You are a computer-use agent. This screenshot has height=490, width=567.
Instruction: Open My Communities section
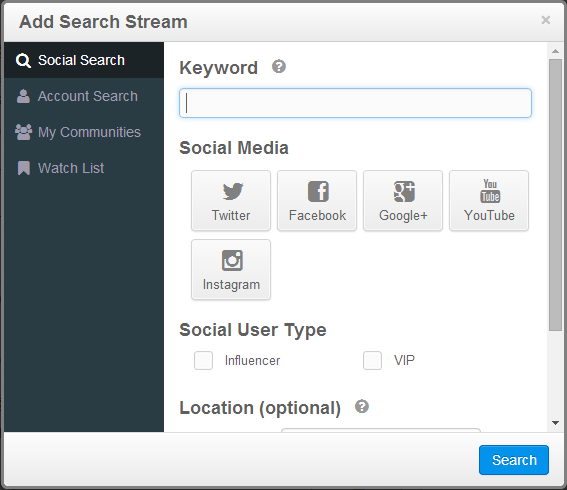(84, 132)
